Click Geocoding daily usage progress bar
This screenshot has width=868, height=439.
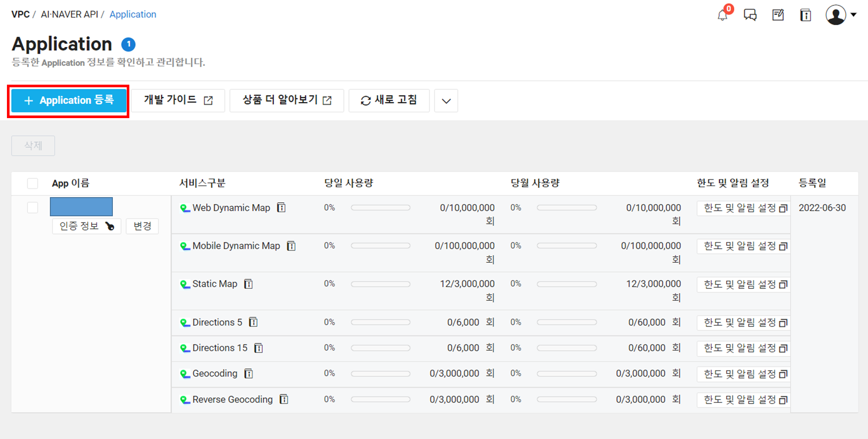381,373
